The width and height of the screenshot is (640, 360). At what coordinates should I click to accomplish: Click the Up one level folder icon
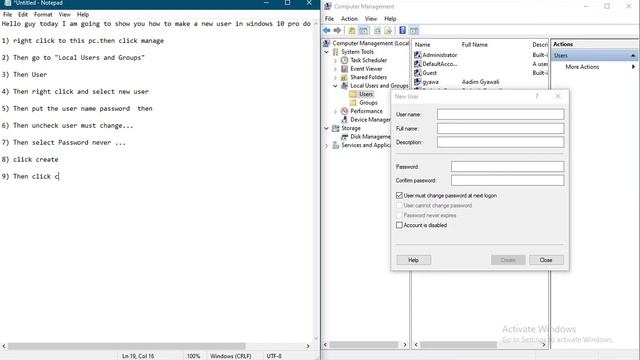click(351, 31)
